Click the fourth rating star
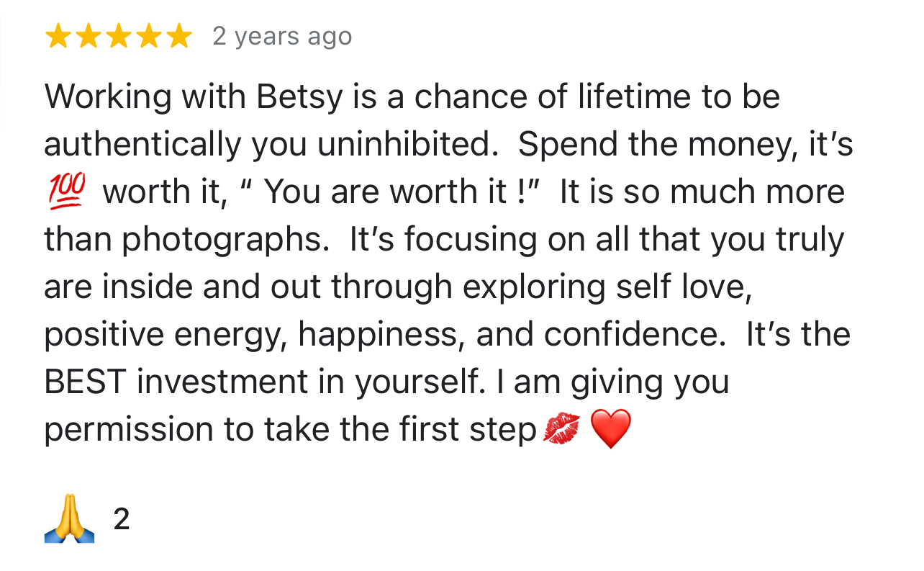 (148, 36)
